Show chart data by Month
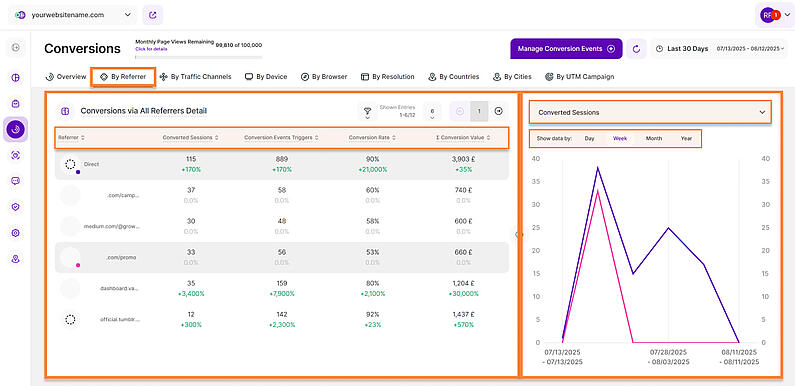This screenshot has width=795, height=386. pos(654,138)
